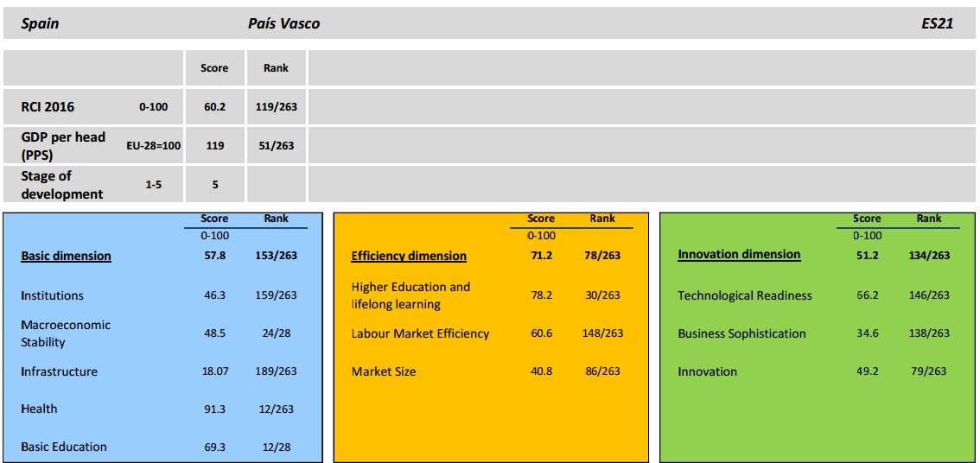980x463 pixels.
Task: Select the GDP per head (PPS) label
Action: 63,145
